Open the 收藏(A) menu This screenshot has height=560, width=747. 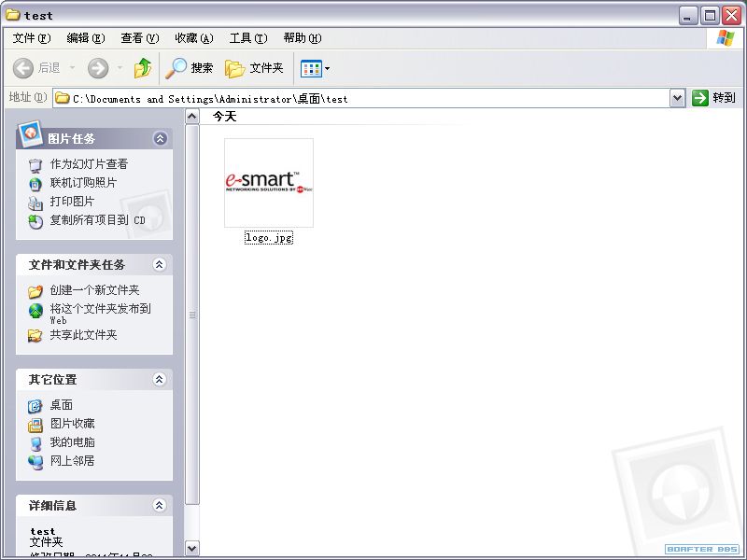[194, 38]
